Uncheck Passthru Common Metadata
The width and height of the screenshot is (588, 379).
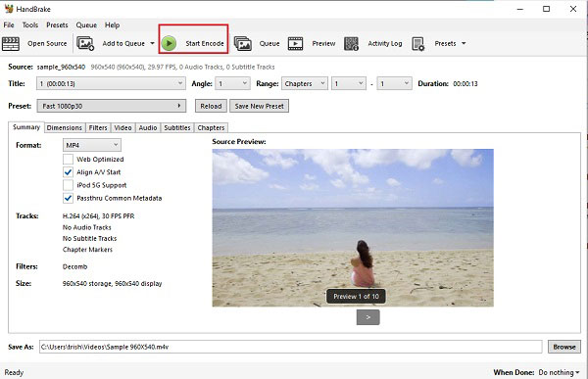click(x=68, y=198)
